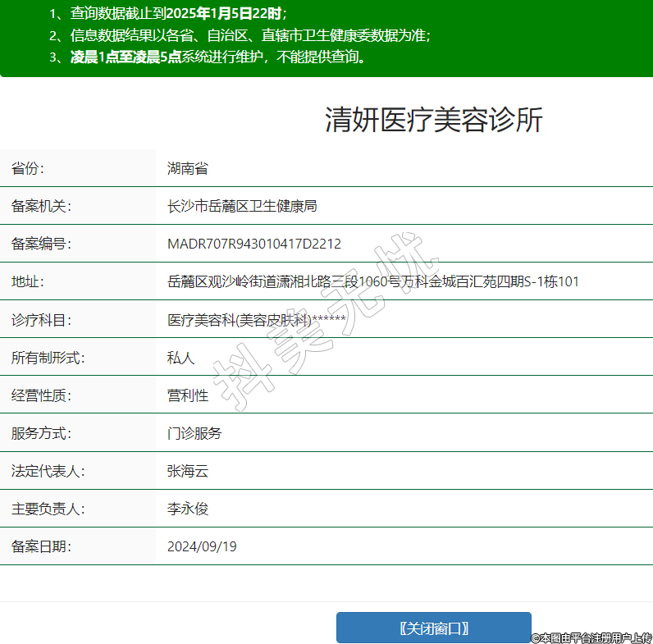Viewport: 653px width, 644px height.
Task: Click the 湖南省 province value
Action: pyautogui.click(x=187, y=168)
